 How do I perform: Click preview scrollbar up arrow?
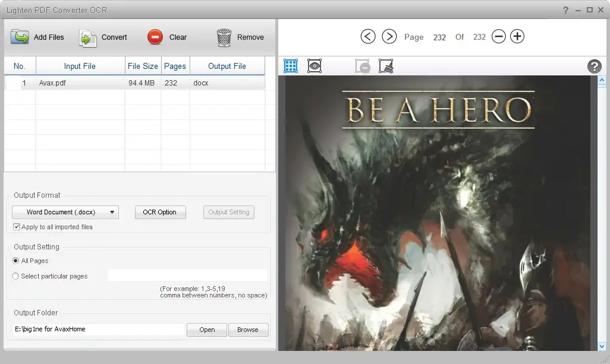click(602, 80)
